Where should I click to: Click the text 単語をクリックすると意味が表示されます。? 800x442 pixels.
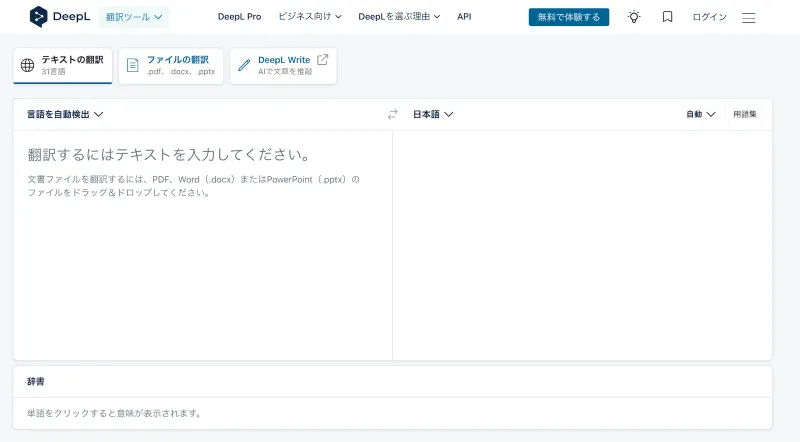(114, 413)
